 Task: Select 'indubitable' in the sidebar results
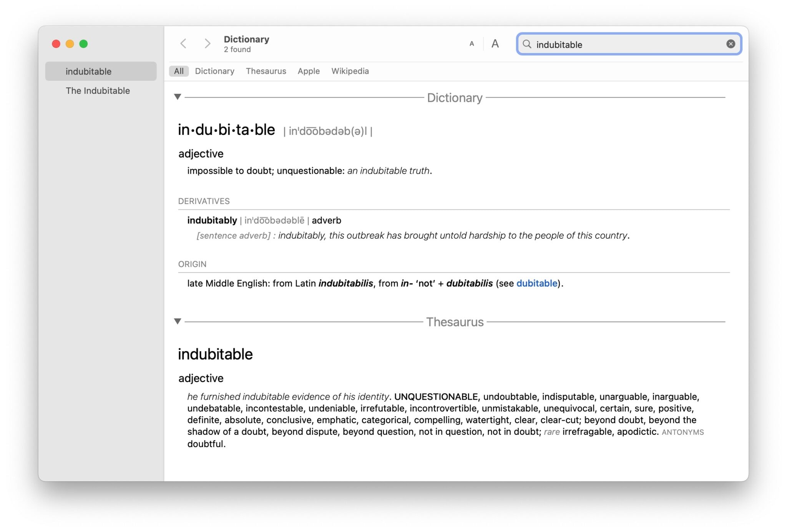coord(88,71)
